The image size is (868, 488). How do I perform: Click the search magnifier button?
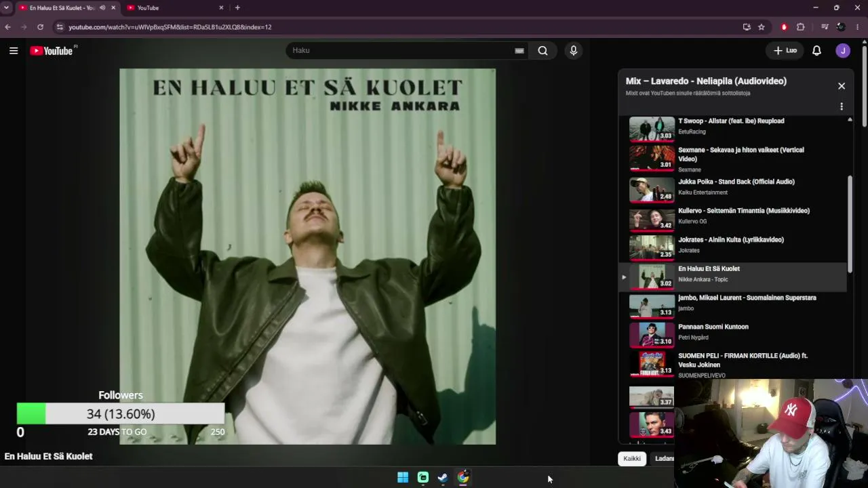(x=542, y=51)
